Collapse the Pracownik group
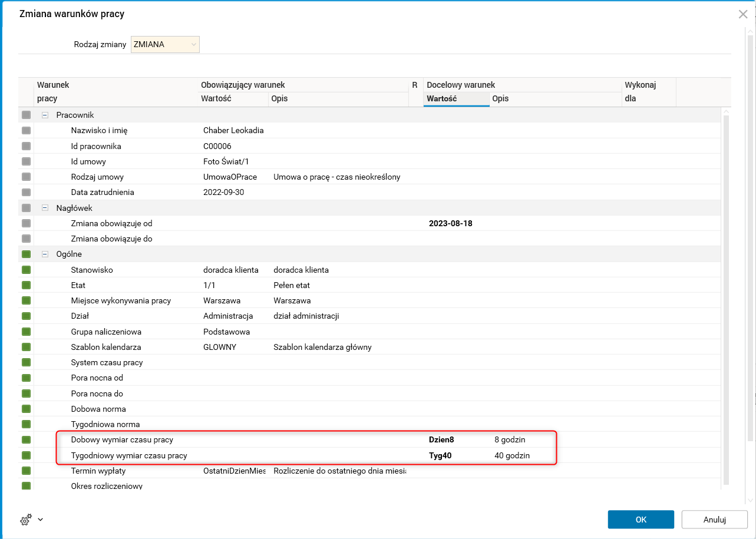The height and width of the screenshot is (539, 756). coord(45,115)
